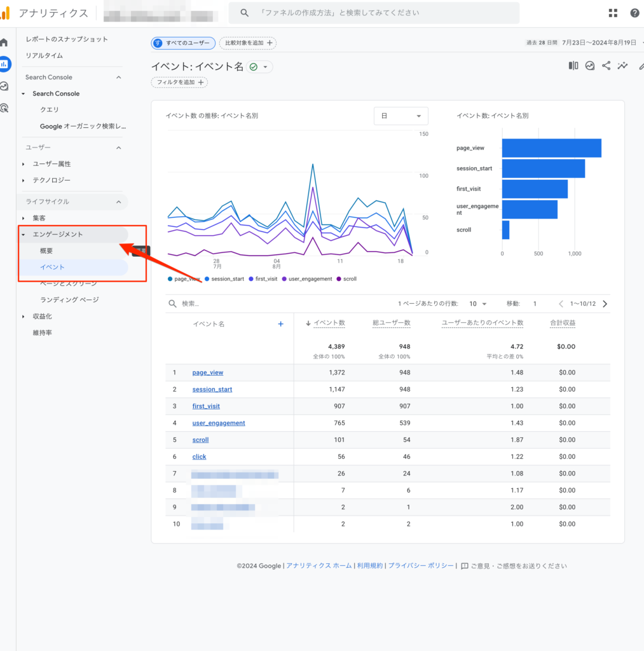Click the feedback icon in the footer
Image resolution: width=644 pixels, height=651 pixels.
[x=465, y=566]
